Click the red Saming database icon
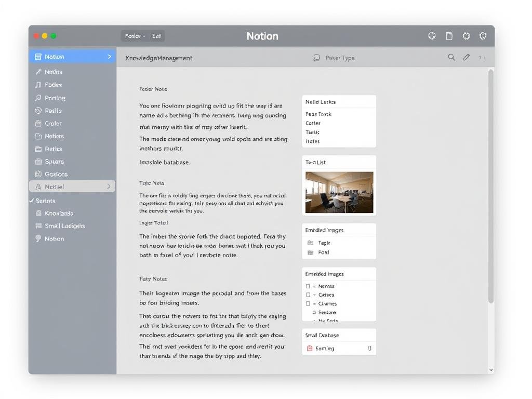 [310, 348]
